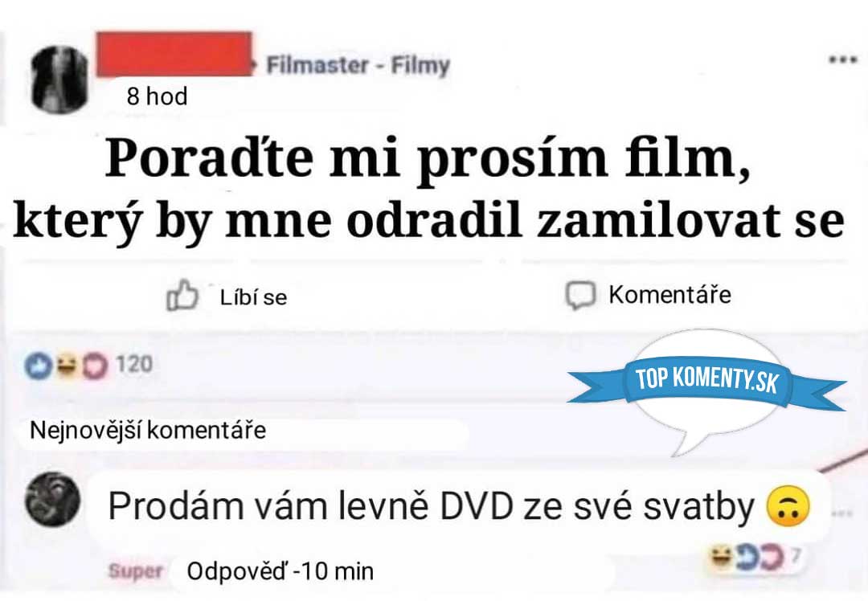Click the redacted author name

coord(174,54)
